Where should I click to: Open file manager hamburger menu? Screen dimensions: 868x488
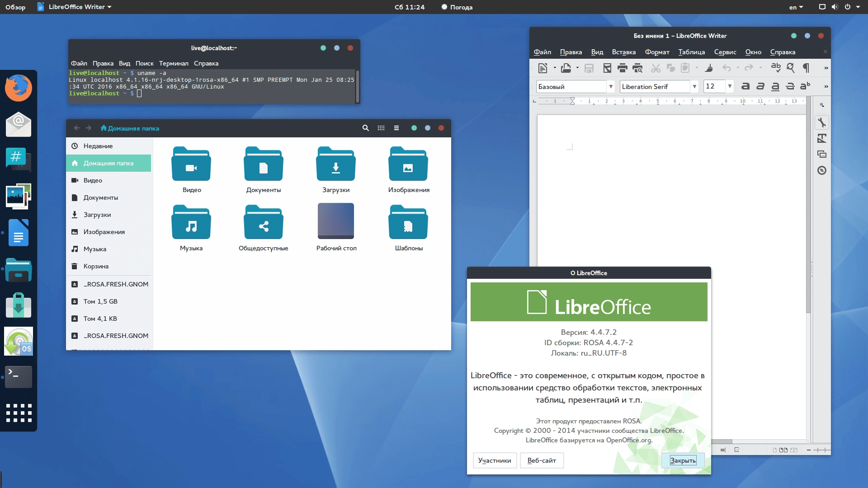click(x=396, y=128)
